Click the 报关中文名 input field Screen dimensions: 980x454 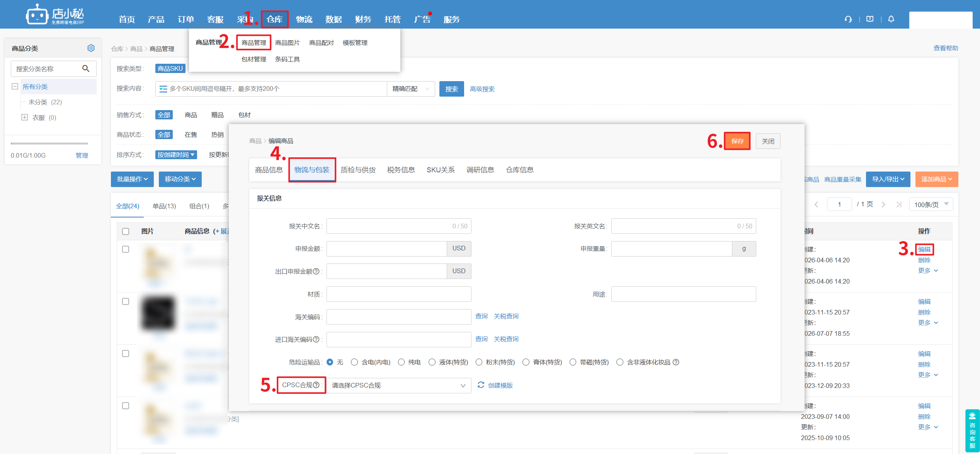click(x=399, y=226)
